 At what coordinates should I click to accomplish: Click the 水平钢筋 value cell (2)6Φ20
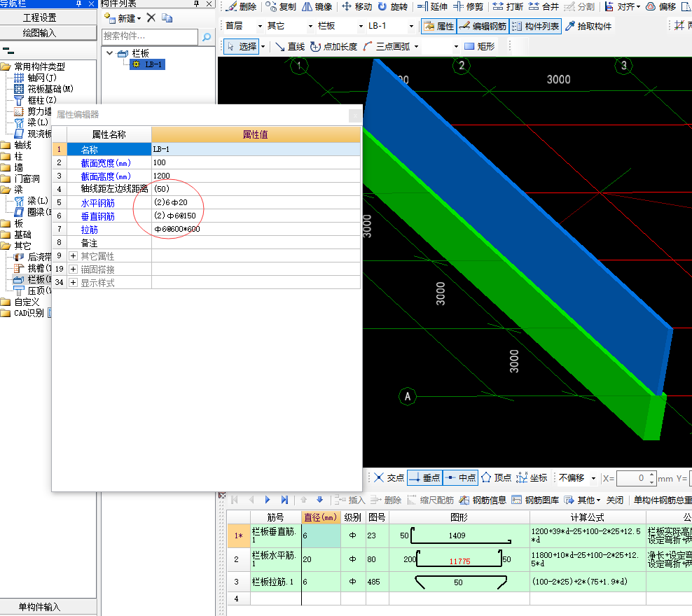coord(256,202)
